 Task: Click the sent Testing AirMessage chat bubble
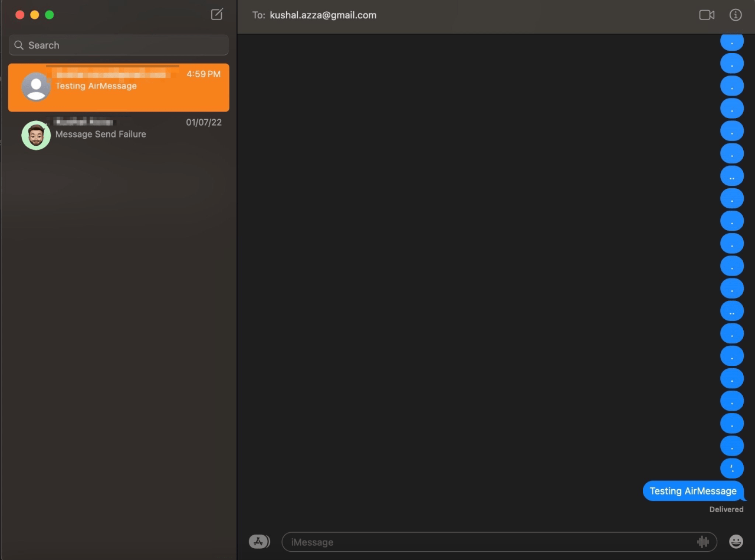[693, 491]
